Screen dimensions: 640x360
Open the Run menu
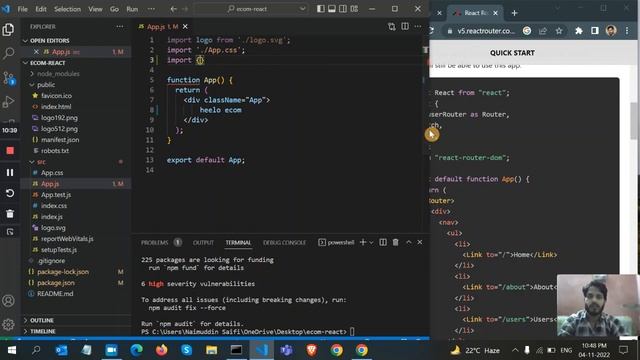[132, 9]
